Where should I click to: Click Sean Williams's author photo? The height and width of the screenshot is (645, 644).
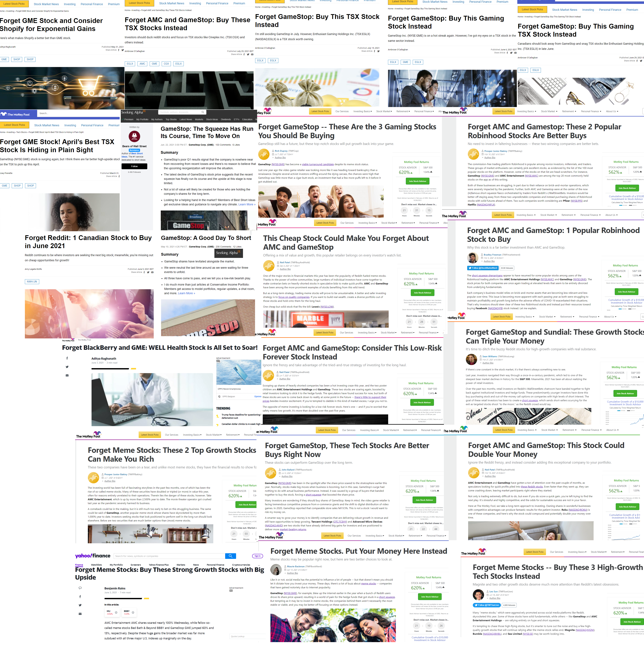pos(471,360)
